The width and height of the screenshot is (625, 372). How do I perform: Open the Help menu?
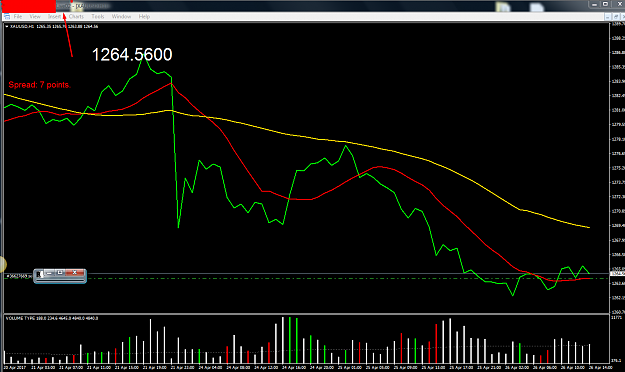tap(144, 17)
